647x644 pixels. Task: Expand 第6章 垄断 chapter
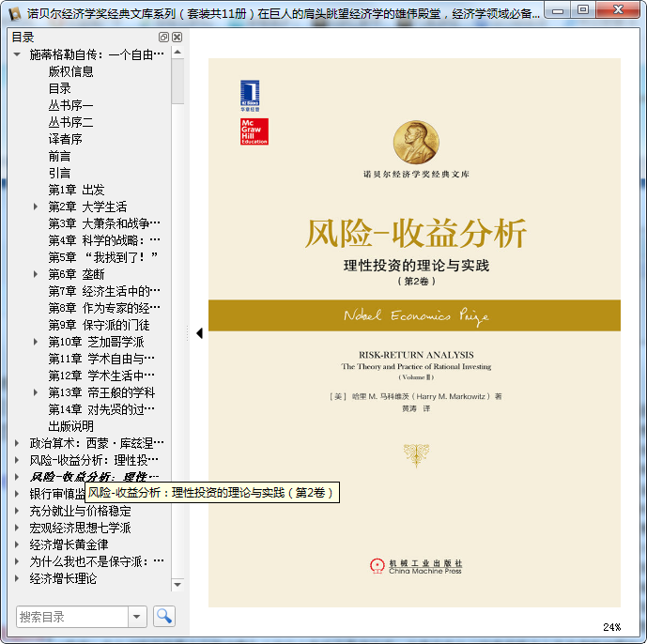pyautogui.click(x=36, y=274)
